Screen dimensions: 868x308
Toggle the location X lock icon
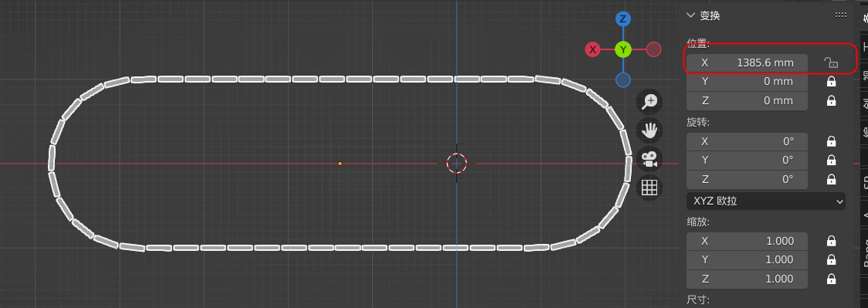coord(831,63)
